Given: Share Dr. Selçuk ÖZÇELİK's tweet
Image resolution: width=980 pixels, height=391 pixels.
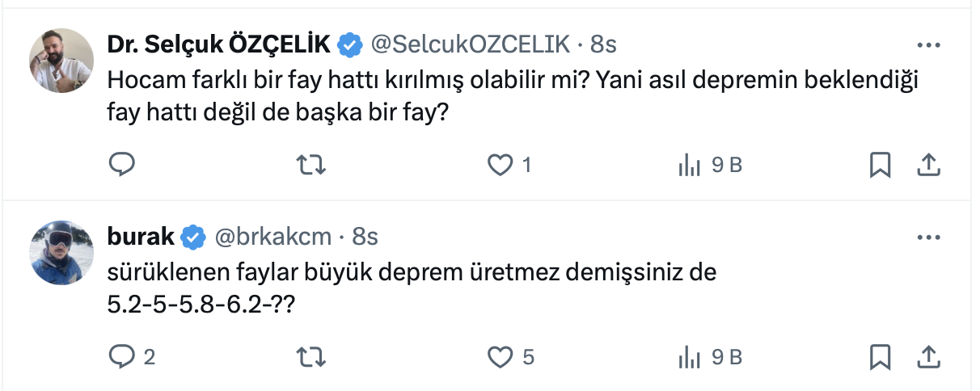Looking at the screenshot, I should click(x=929, y=165).
